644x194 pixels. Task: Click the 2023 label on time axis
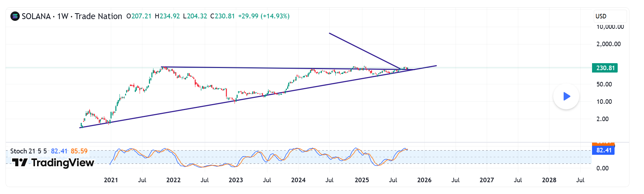(x=236, y=180)
